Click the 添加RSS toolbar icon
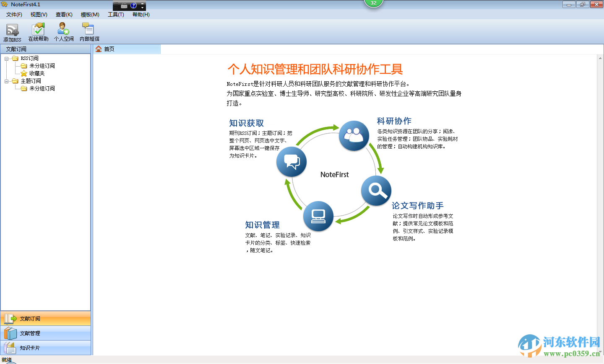 [12, 31]
